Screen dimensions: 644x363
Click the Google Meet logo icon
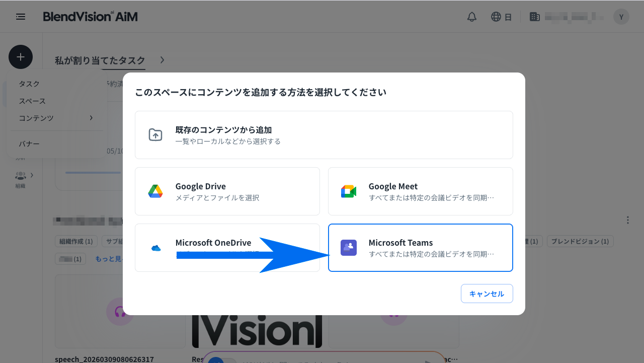349,191
